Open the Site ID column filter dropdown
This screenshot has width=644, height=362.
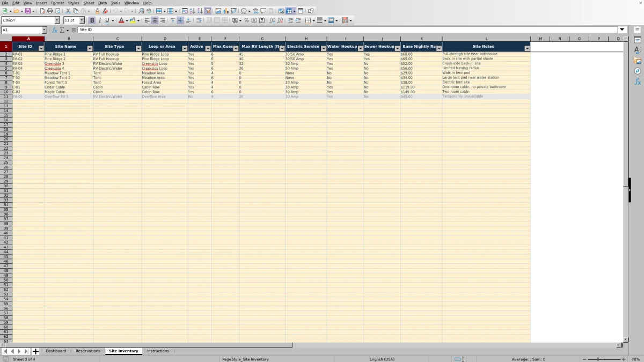pyautogui.click(x=41, y=48)
